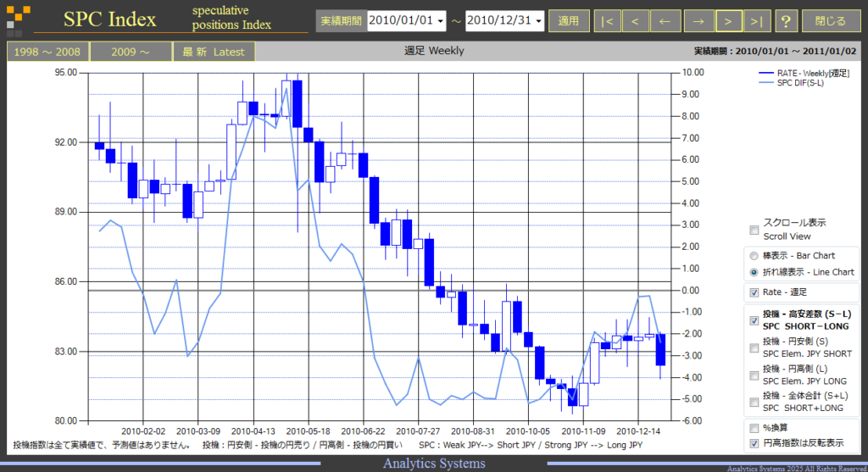Jump to first period with |< button
The image size is (868, 472).
(607, 21)
